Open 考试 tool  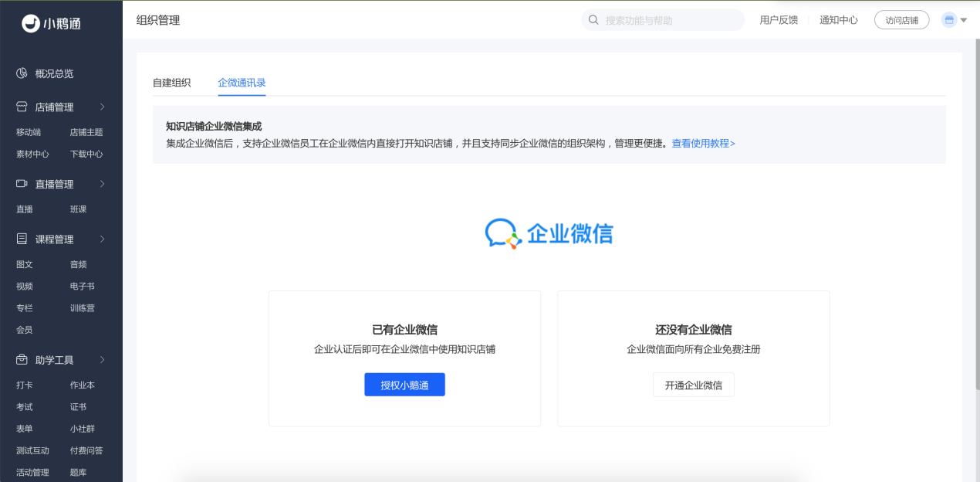[25, 406]
